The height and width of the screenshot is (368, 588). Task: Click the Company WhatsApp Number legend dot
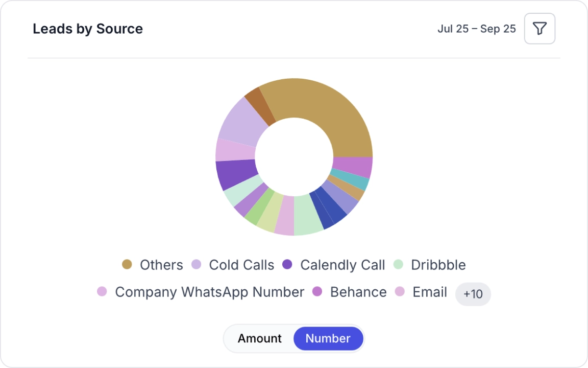pyautogui.click(x=102, y=292)
